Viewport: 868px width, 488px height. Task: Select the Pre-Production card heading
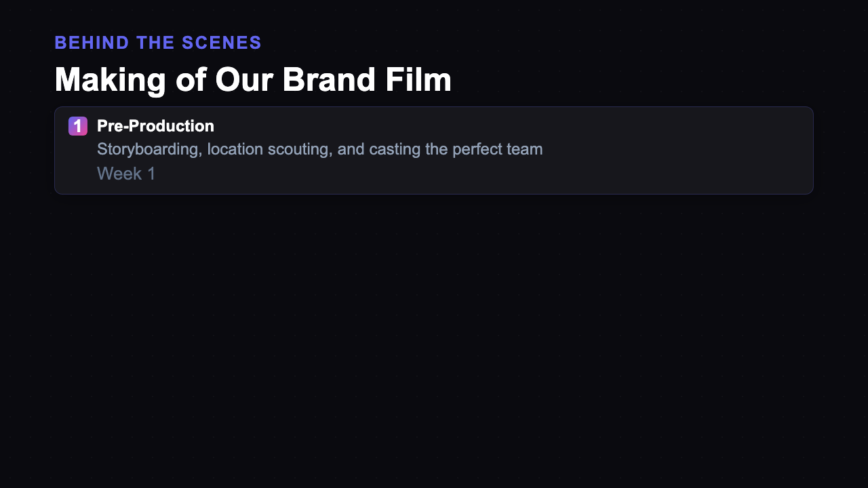pos(155,126)
